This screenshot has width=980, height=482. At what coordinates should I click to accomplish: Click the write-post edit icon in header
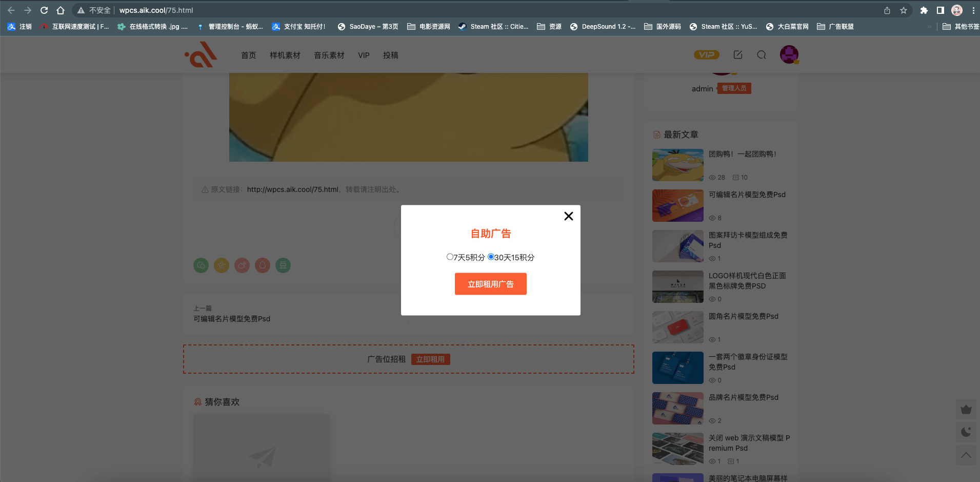738,54
